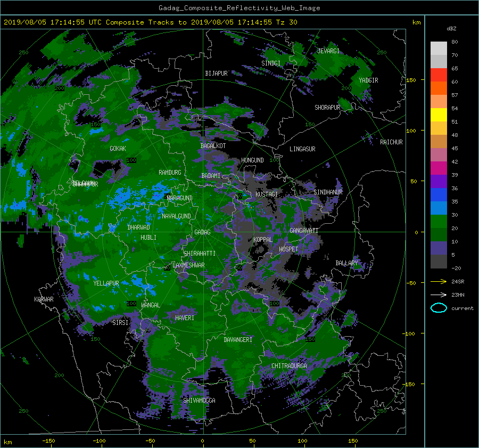Click the 'current' legend label
Viewport: 479px width, 448px height.
462,308
